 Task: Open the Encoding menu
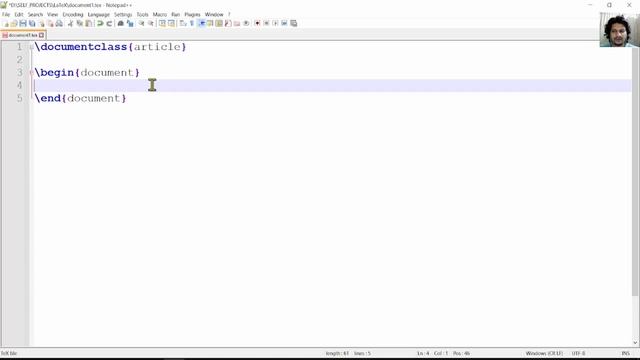coord(73,14)
